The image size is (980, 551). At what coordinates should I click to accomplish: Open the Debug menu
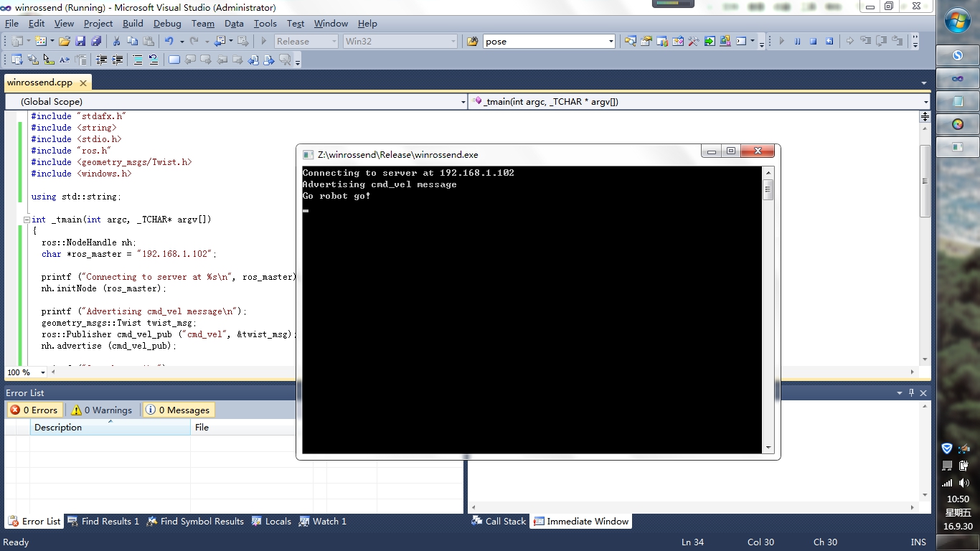pyautogui.click(x=167, y=24)
